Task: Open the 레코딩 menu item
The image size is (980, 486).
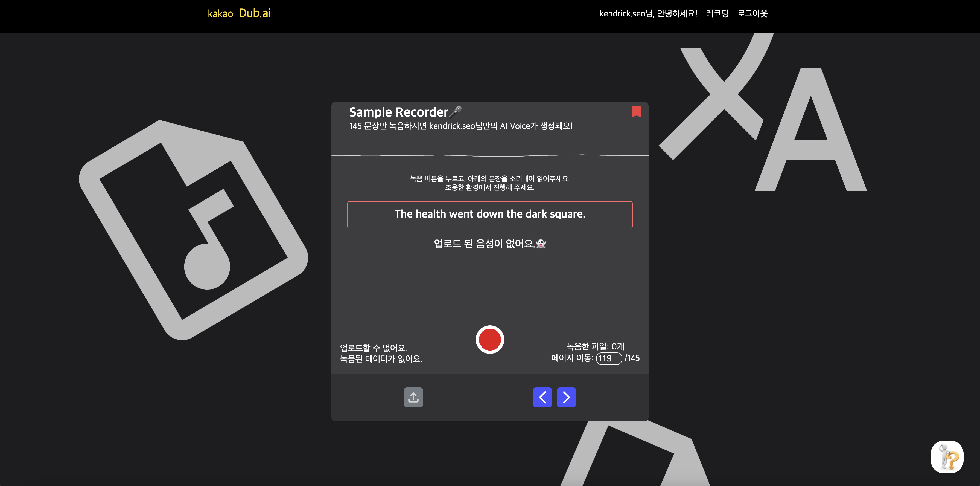Action: pos(717,13)
